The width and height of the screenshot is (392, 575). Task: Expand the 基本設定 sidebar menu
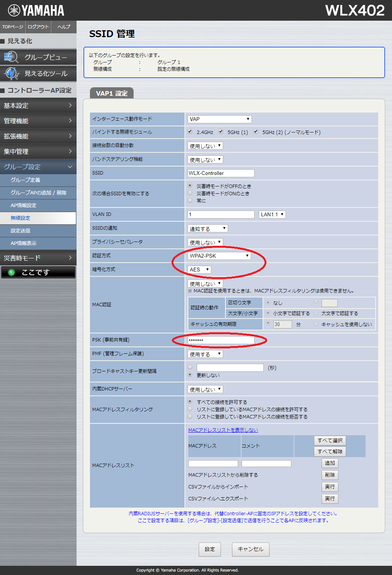(x=38, y=105)
